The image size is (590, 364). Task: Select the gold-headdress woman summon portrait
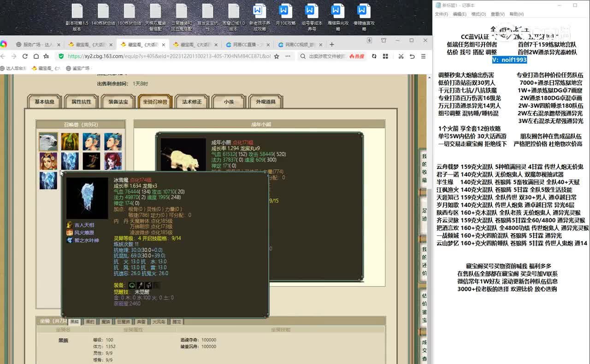(48, 161)
